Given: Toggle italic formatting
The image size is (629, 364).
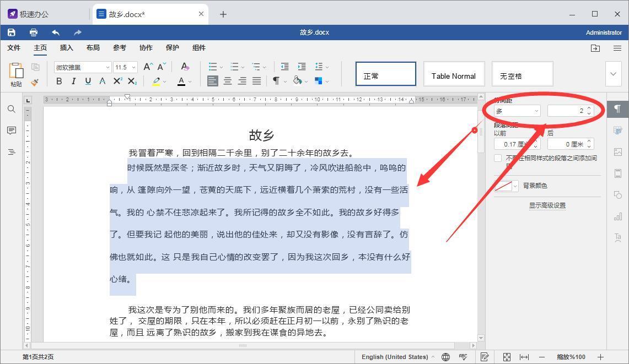Looking at the screenshot, I should pyautogui.click(x=73, y=81).
